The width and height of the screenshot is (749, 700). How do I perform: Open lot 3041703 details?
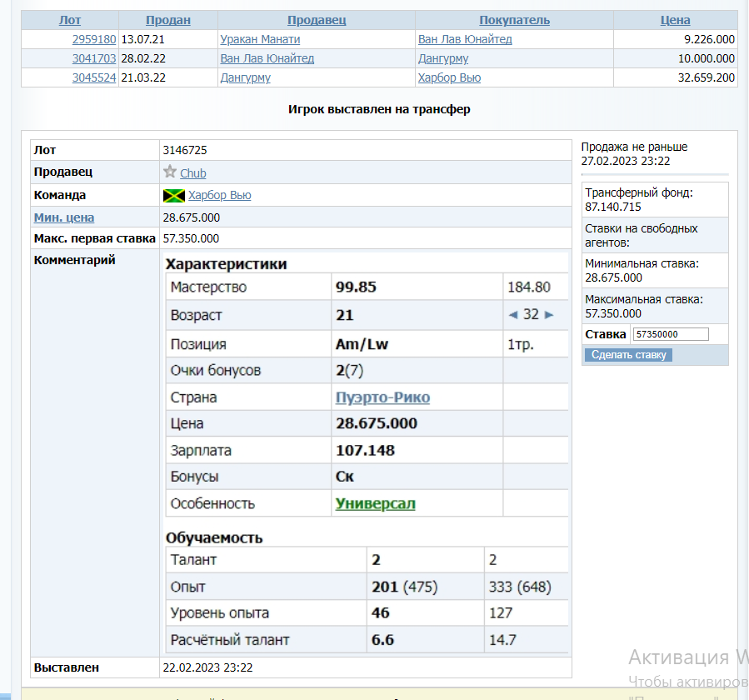[x=94, y=58]
